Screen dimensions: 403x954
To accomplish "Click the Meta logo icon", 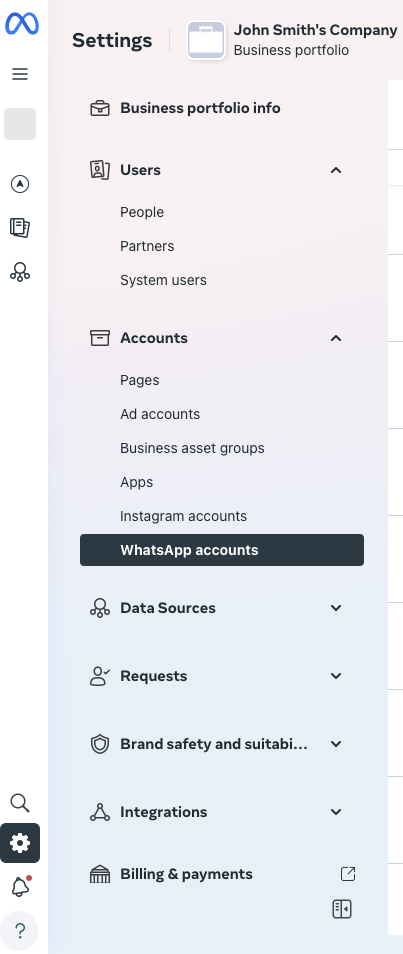I will [22, 24].
